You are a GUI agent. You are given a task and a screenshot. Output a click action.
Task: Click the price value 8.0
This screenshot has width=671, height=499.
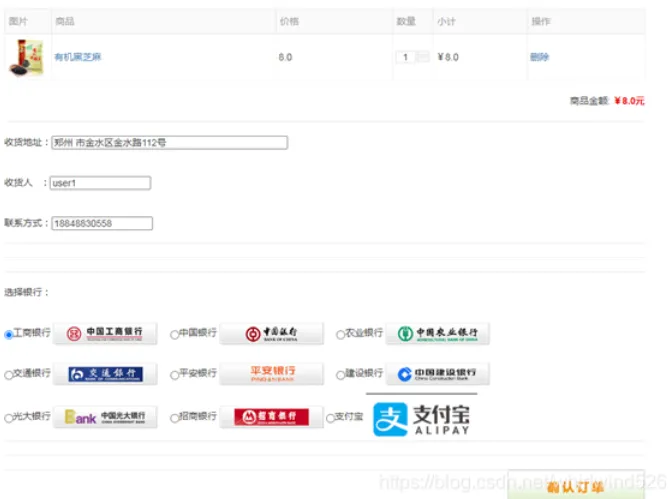pyautogui.click(x=285, y=57)
